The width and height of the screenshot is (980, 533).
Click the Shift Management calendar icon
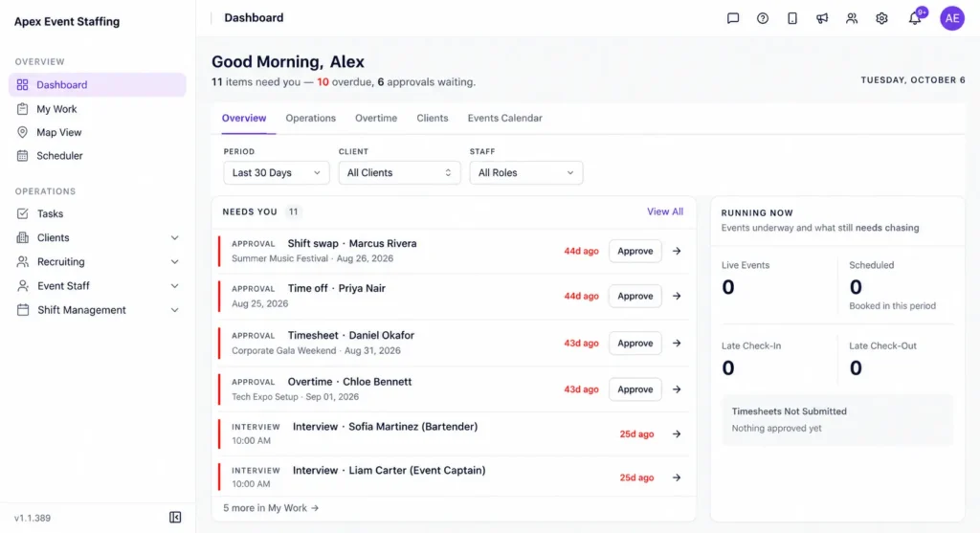pyautogui.click(x=23, y=310)
